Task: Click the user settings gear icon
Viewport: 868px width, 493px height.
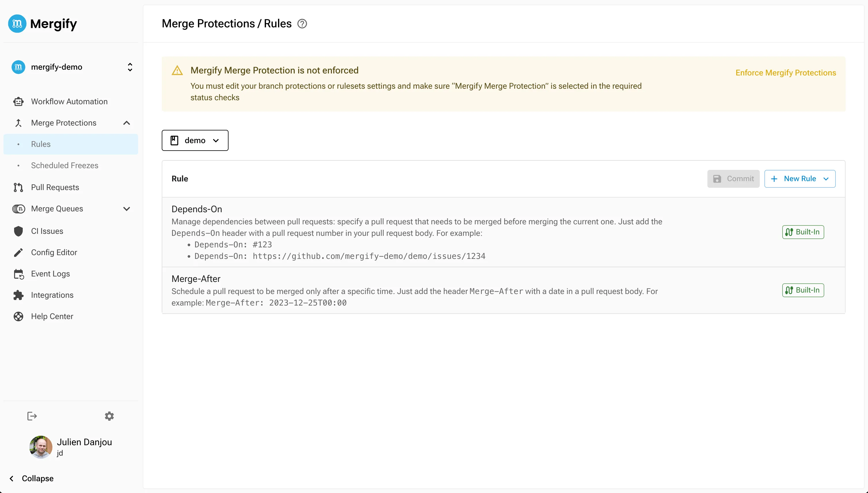Action: point(109,416)
